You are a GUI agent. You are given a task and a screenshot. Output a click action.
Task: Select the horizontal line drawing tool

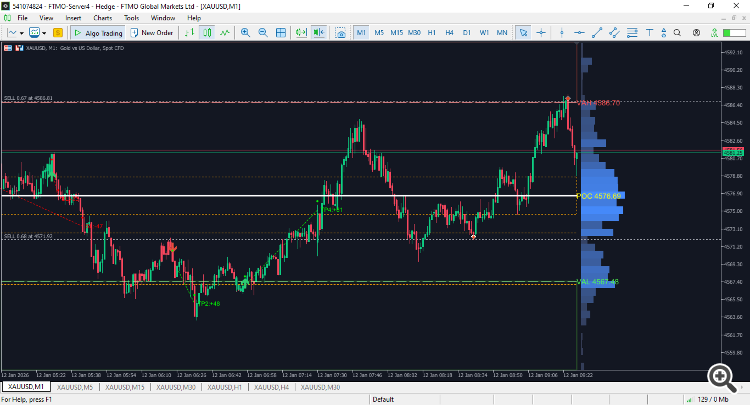pyautogui.click(x=579, y=33)
